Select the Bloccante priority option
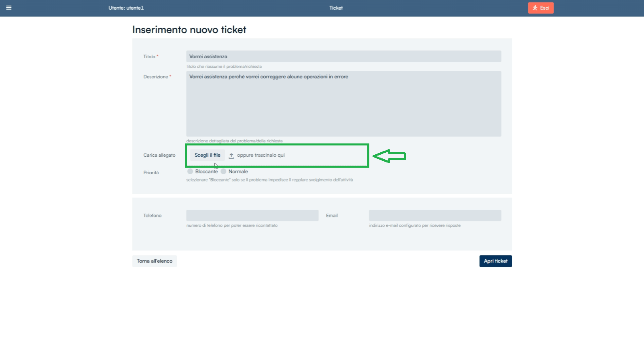The width and height of the screenshot is (644, 360). click(x=190, y=171)
